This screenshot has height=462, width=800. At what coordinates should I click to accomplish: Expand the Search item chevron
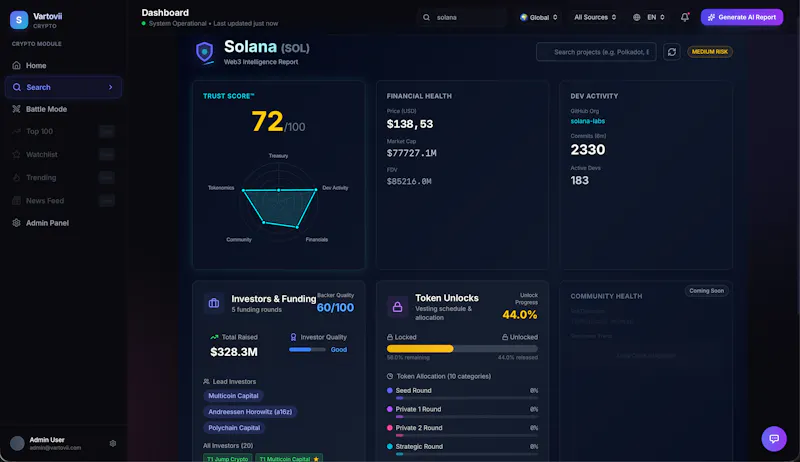click(110, 87)
